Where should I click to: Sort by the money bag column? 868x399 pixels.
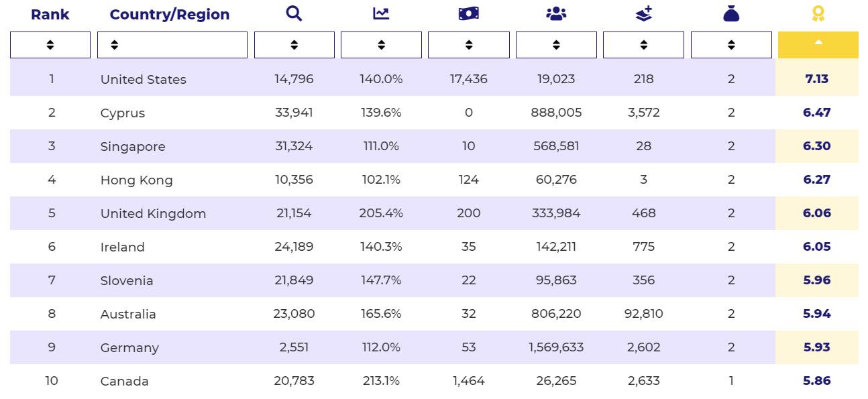[x=731, y=45]
